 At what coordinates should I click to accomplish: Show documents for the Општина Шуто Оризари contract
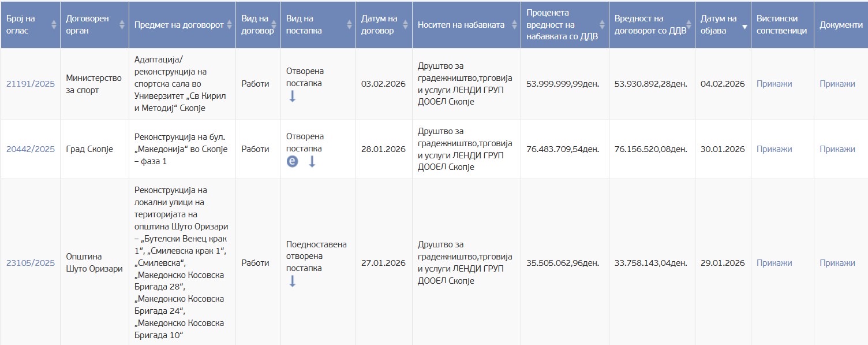coord(837,263)
